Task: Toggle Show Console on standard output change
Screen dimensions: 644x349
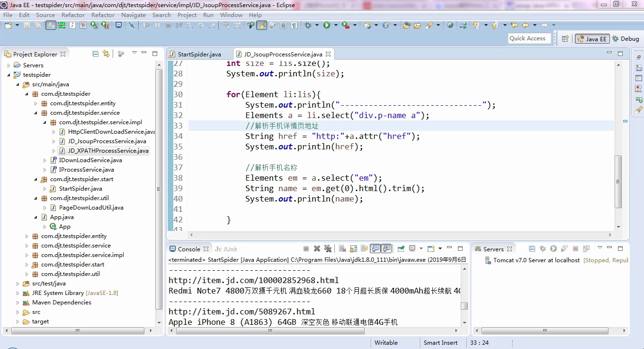Action: [376, 248]
